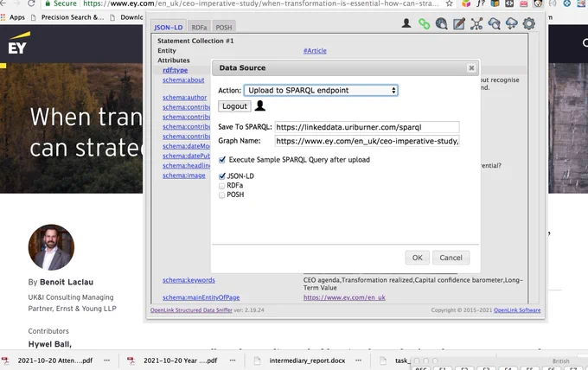Close the Data Source dialog
This screenshot has height=370, width=588.
coord(471,67)
